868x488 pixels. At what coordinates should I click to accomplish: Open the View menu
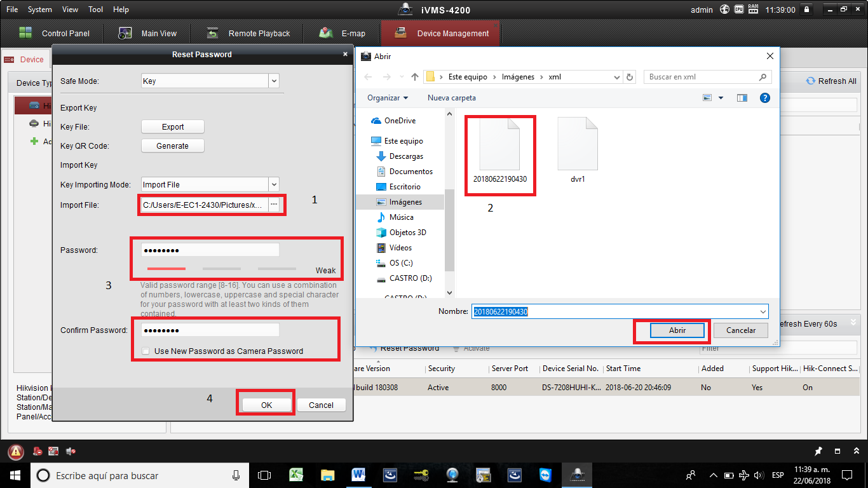[x=71, y=10]
